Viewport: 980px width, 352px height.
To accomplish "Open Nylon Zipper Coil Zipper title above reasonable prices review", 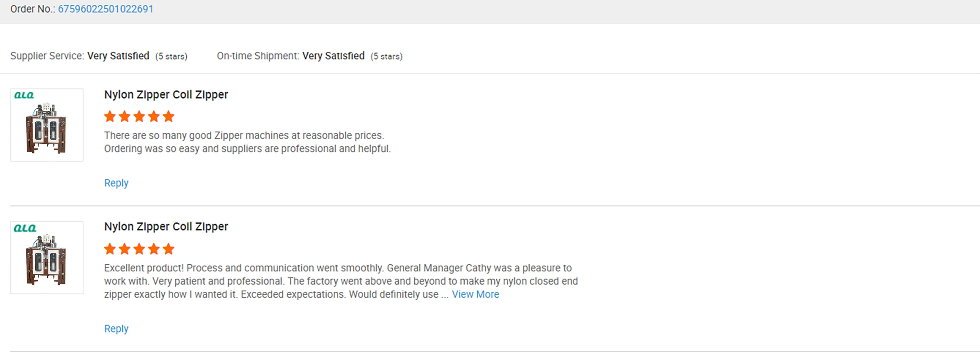I will [x=166, y=95].
